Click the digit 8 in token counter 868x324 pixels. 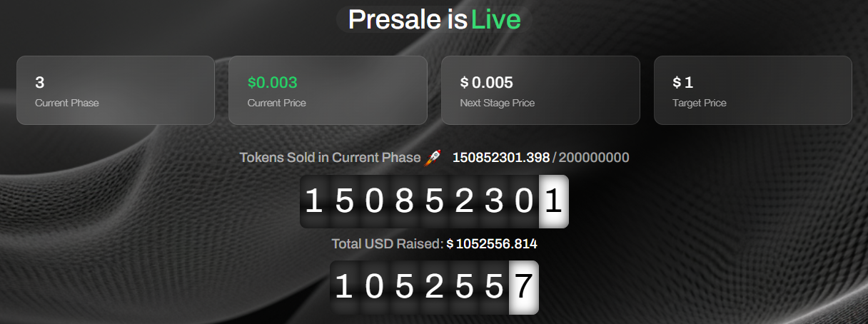click(403, 202)
